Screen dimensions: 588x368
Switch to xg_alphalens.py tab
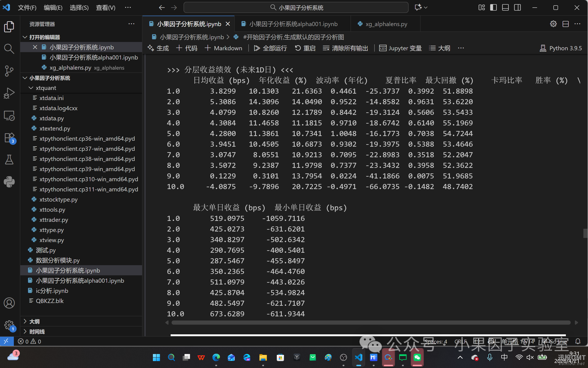click(386, 24)
